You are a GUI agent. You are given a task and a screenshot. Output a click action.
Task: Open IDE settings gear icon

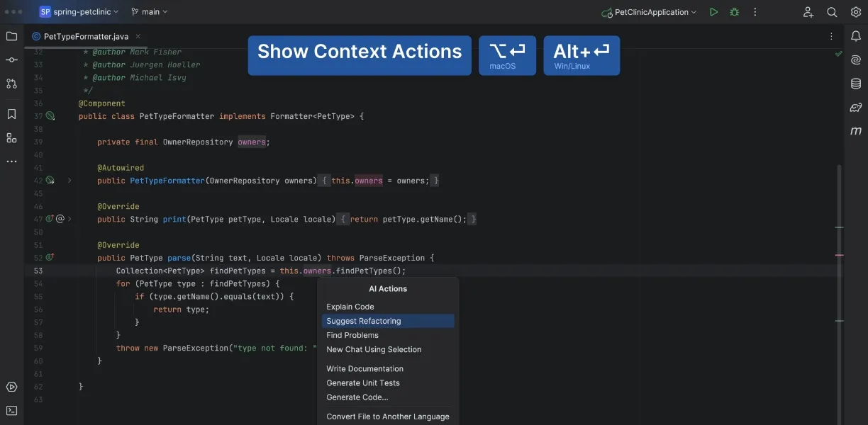855,12
